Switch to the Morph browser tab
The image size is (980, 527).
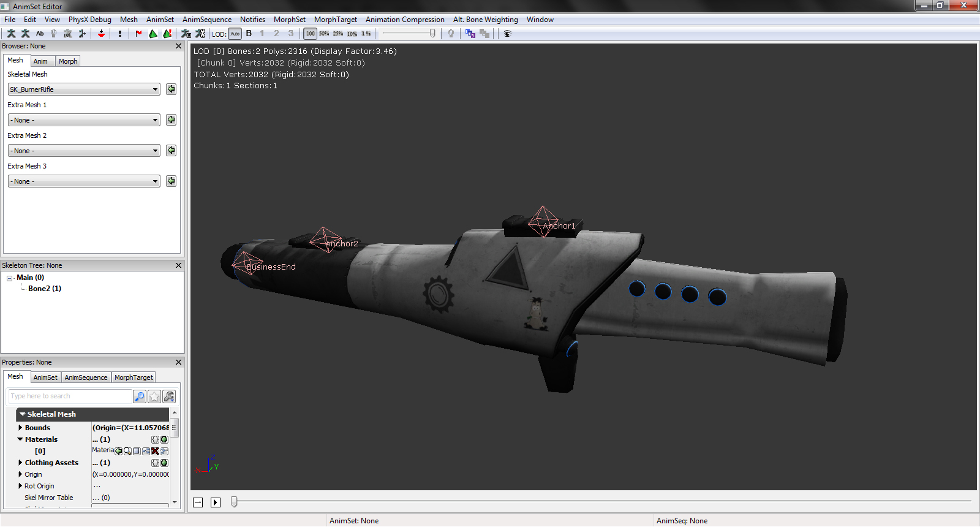pos(68,61)
